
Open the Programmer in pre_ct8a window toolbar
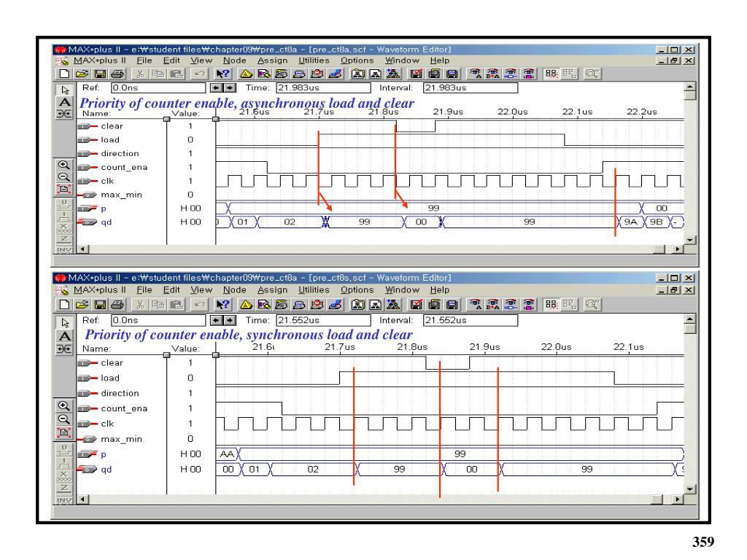pyautogui.click(x=336, y=74)
